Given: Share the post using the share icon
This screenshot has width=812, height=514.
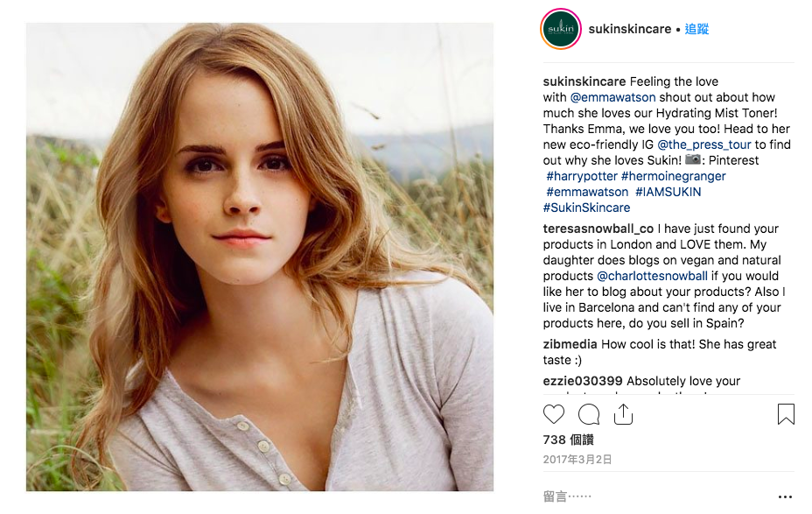Looking at the screenshot, I should coord(623,414).
